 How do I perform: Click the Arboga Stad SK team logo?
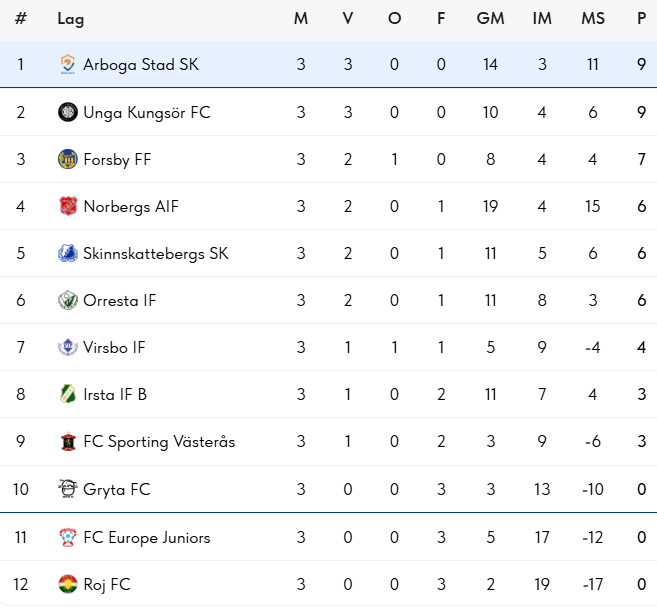(x=67, y=65)
